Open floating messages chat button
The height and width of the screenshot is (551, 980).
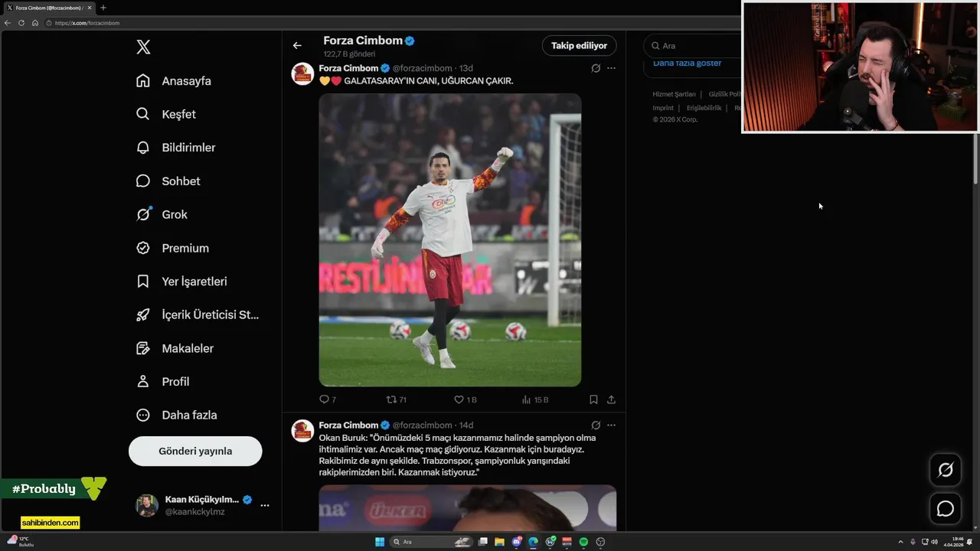click(x=946, y=508)
